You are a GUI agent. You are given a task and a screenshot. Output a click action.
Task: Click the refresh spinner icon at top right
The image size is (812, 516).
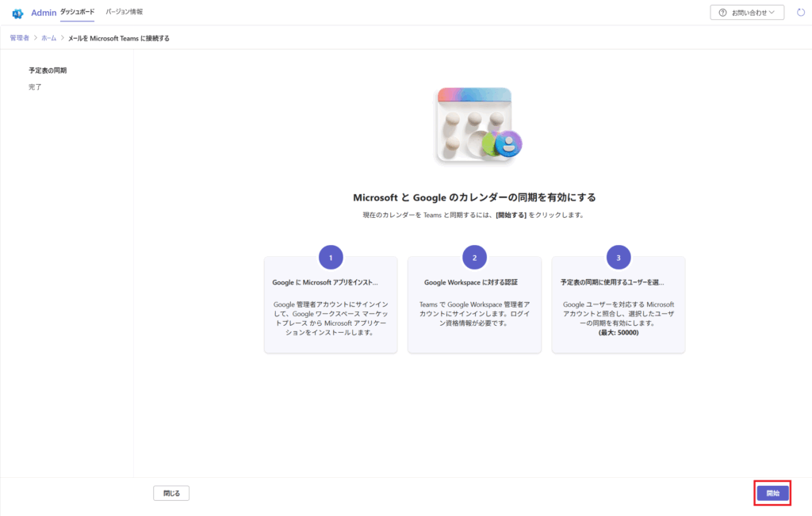coord(801,13)
